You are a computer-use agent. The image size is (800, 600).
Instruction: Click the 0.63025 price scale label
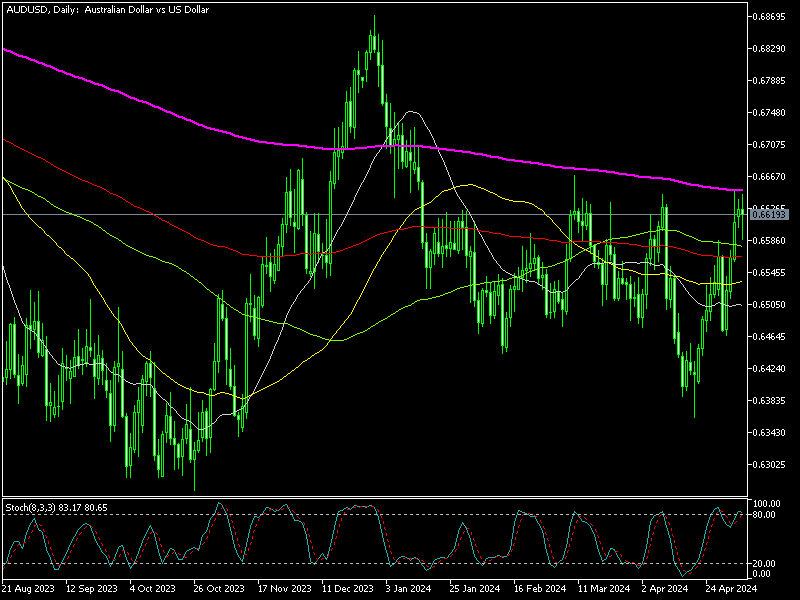[769, 465]
